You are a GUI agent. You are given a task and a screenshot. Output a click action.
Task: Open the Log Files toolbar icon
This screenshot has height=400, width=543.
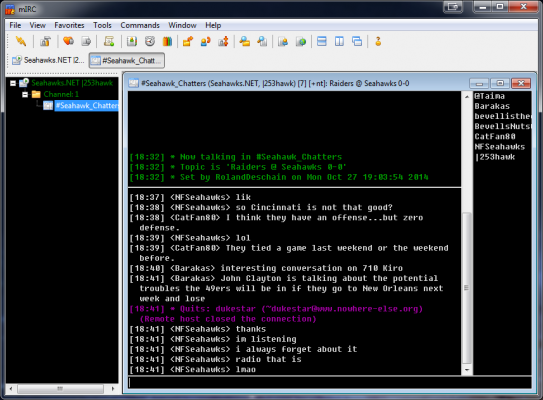(262, 41)
